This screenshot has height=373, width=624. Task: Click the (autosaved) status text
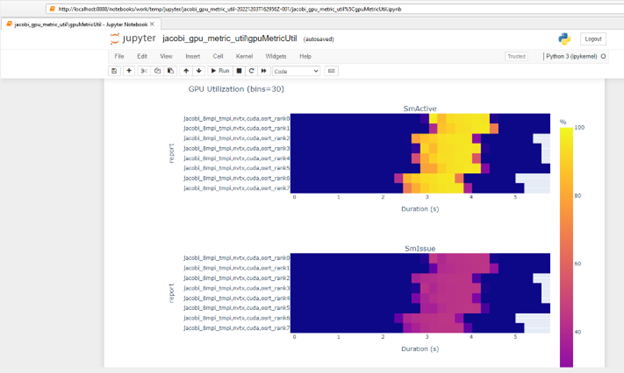[x=318, y=39]
